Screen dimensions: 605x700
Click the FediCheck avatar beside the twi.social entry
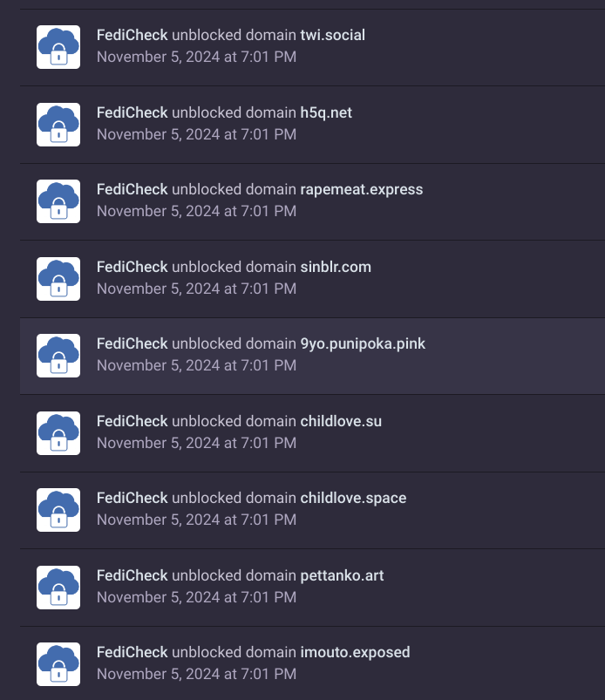coord(58,47)
